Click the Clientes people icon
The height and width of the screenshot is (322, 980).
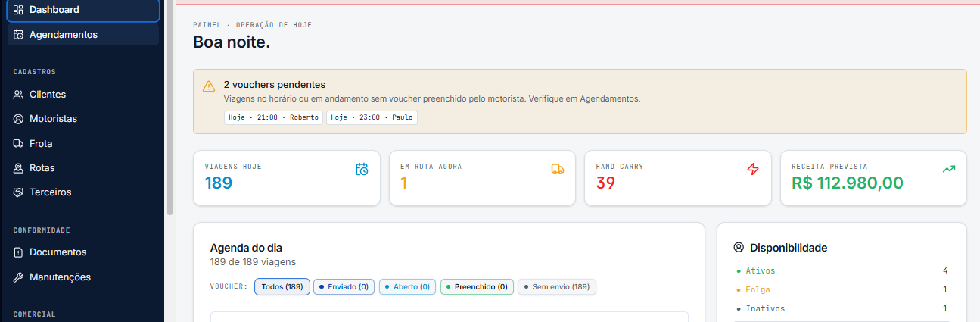[19, 95]
